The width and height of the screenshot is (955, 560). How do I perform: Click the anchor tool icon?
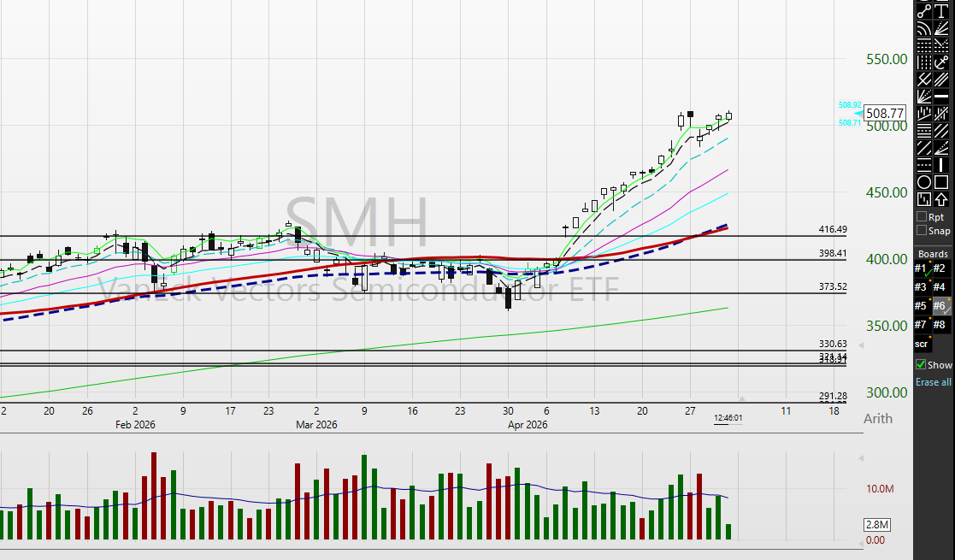(x=941, y=62)
